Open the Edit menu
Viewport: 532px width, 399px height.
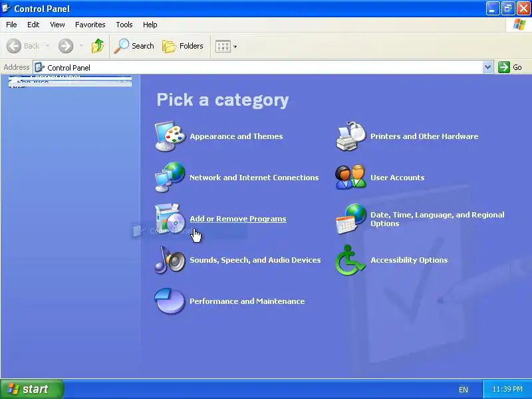33,25
